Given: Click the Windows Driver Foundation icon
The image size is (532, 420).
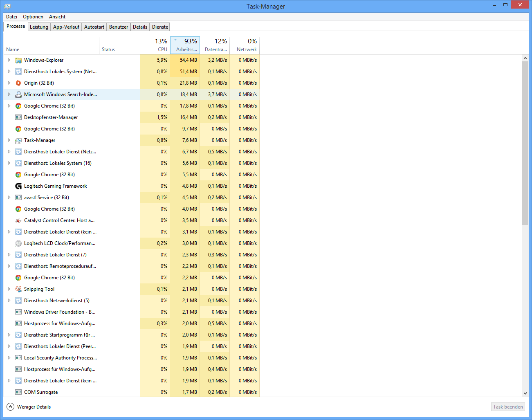Looking at the screenshot, I should pos(18,312).
